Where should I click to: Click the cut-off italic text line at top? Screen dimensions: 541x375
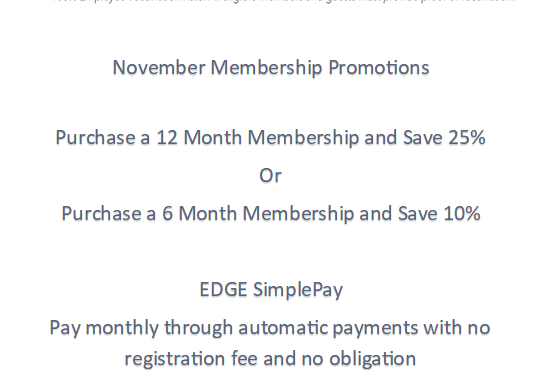pos(283,1)
